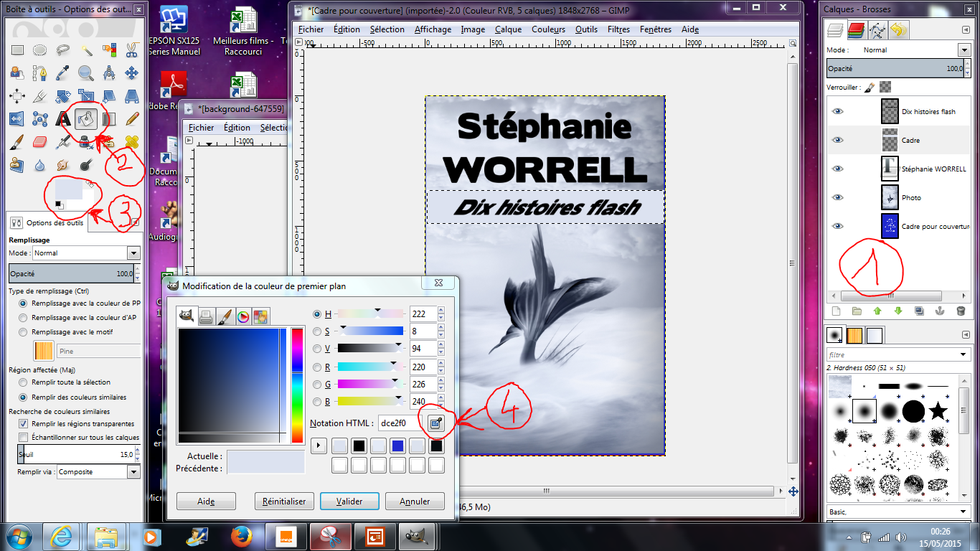Select the Free Select lasso tool
Image resolution: width=980 pixels, height=551 pixels.
63,50
